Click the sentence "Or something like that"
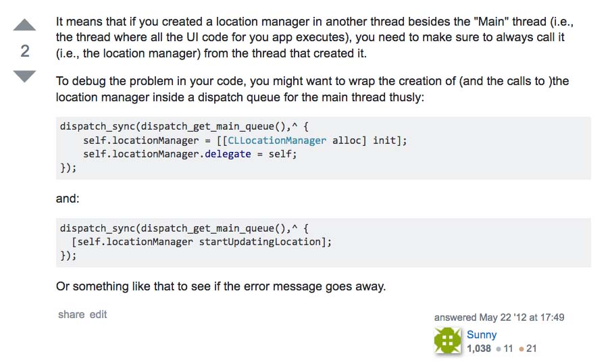Viewport: 610px width, 364px height. click(x=220, y=286)
